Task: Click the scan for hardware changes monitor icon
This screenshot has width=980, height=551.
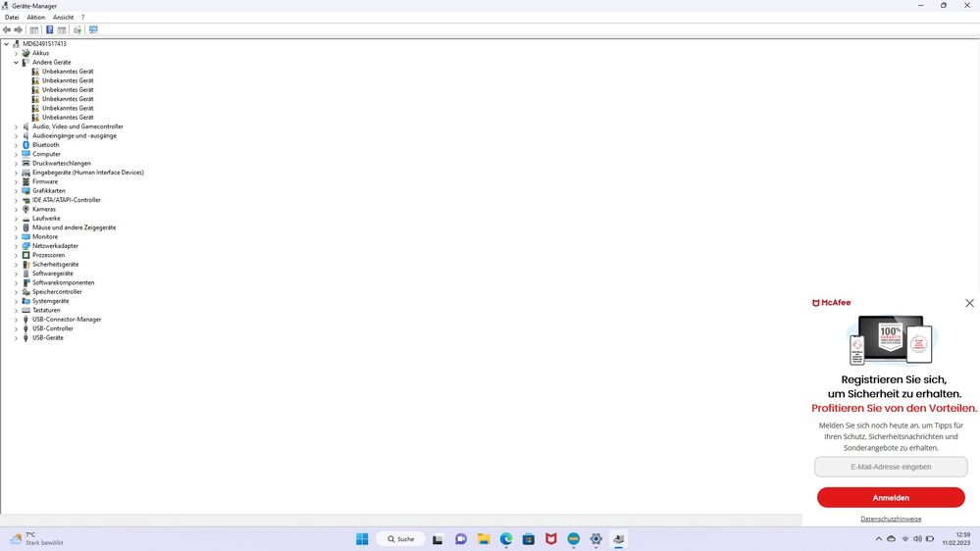Action: [93, 29]
